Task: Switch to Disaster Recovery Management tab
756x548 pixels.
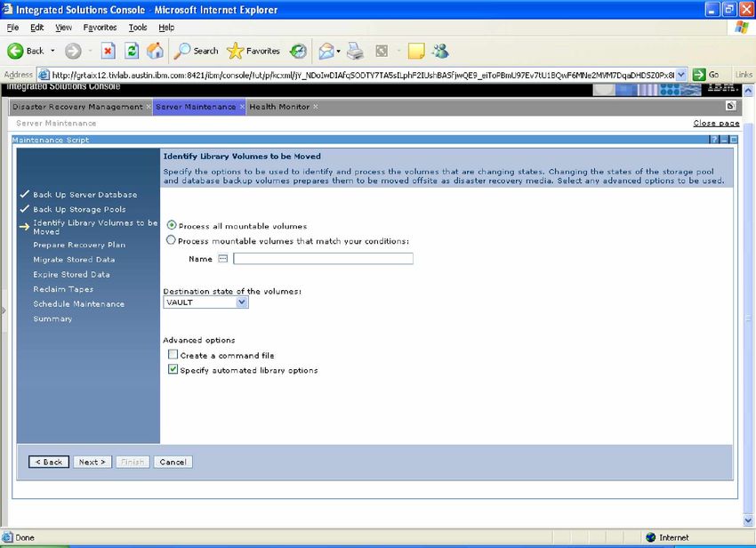Action: tap(77, 107)
